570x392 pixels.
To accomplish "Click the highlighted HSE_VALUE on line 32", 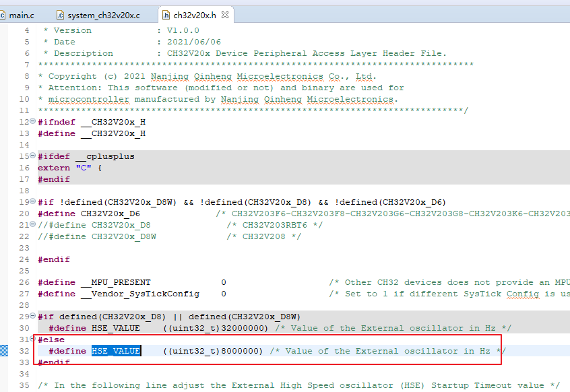I will pos(116,351).
